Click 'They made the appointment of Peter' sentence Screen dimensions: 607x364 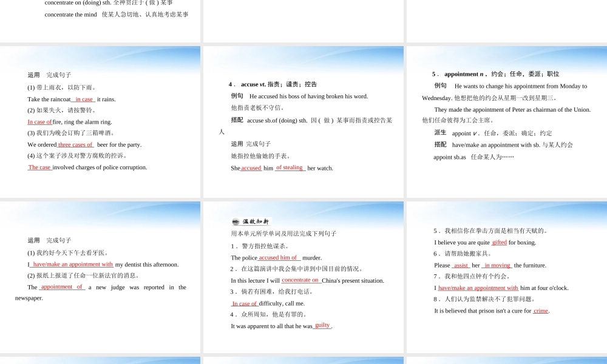click(x=512, y=110)
